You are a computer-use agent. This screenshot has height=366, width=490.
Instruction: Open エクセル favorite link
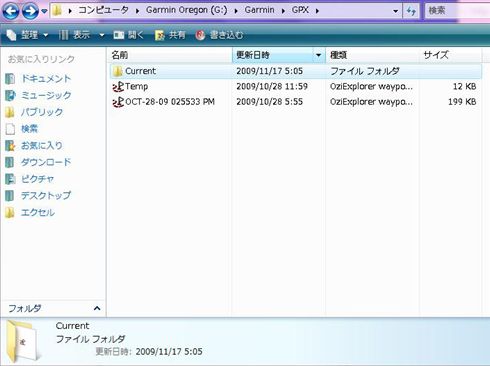coord(37,212)
